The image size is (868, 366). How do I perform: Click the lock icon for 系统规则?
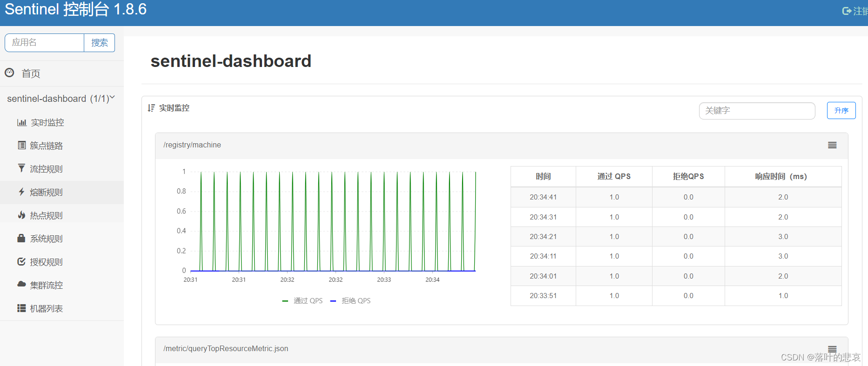pyautogui.click(x=21, y=238)
